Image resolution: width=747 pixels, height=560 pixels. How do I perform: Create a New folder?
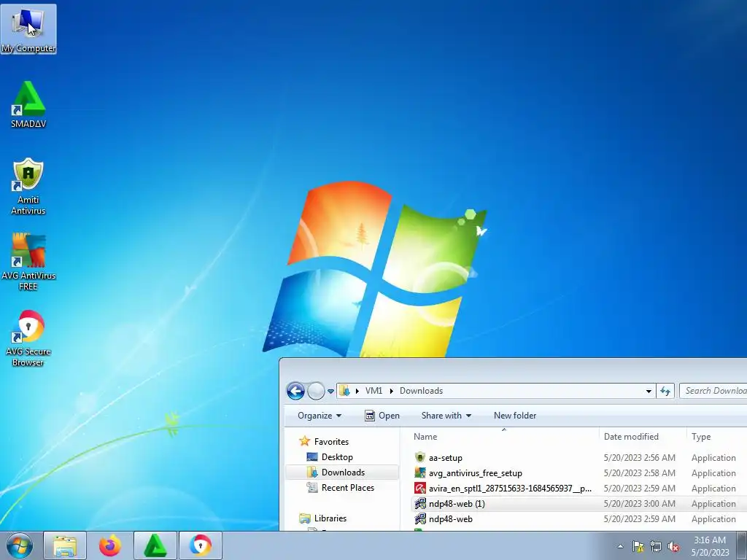point(515,416)
